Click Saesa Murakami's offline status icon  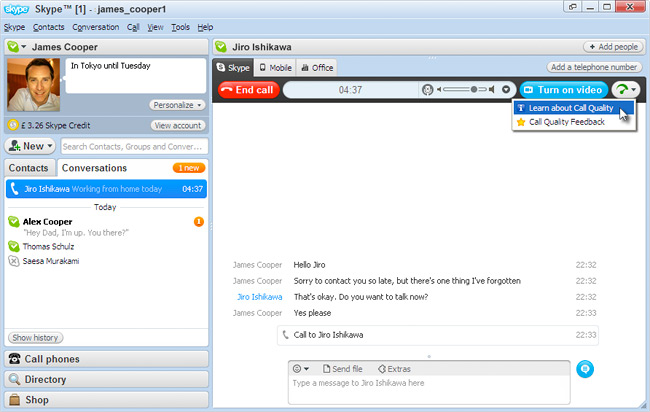(x=14, y=261)
